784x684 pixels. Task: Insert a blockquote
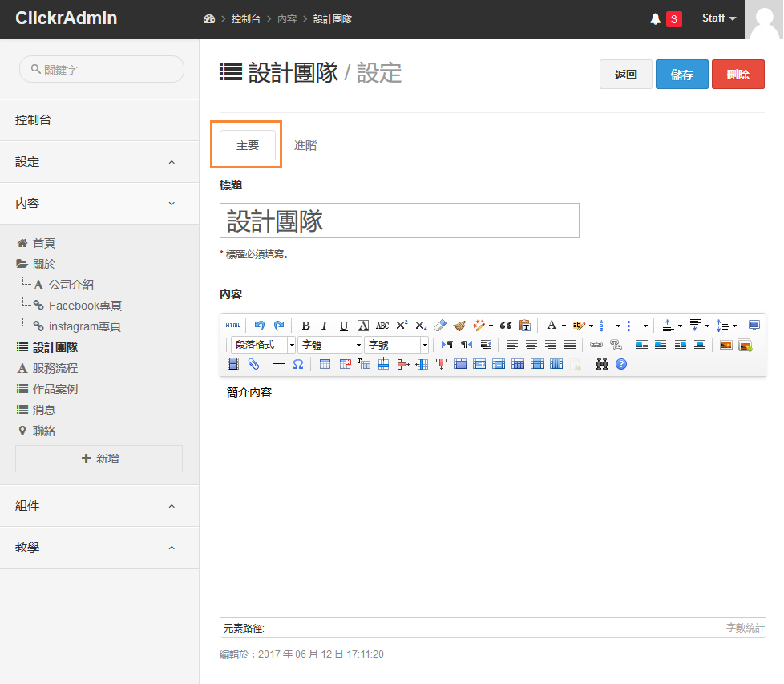(x=506, y=326)
